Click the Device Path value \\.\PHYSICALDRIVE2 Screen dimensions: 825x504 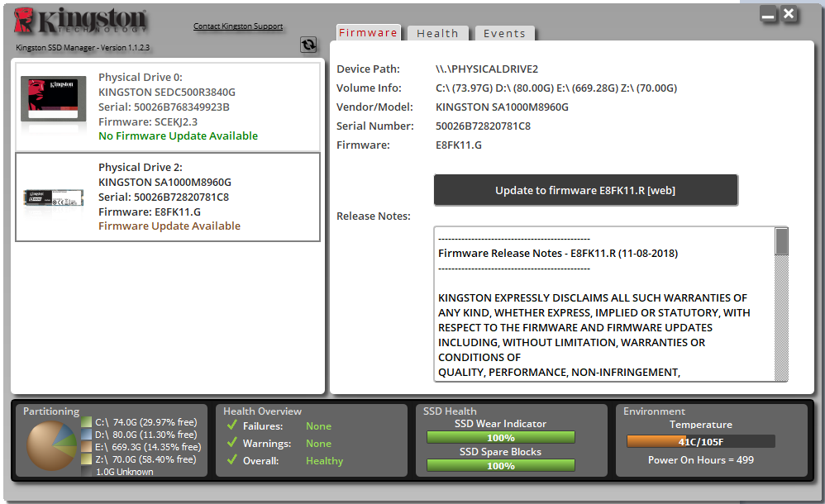click(487, 69)
